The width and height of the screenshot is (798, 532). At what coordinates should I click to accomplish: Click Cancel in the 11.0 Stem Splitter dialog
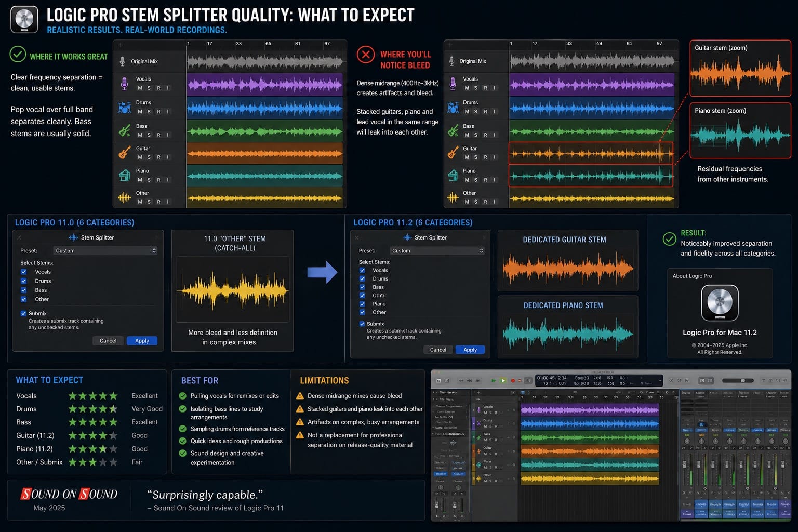[x=108, y=341]
